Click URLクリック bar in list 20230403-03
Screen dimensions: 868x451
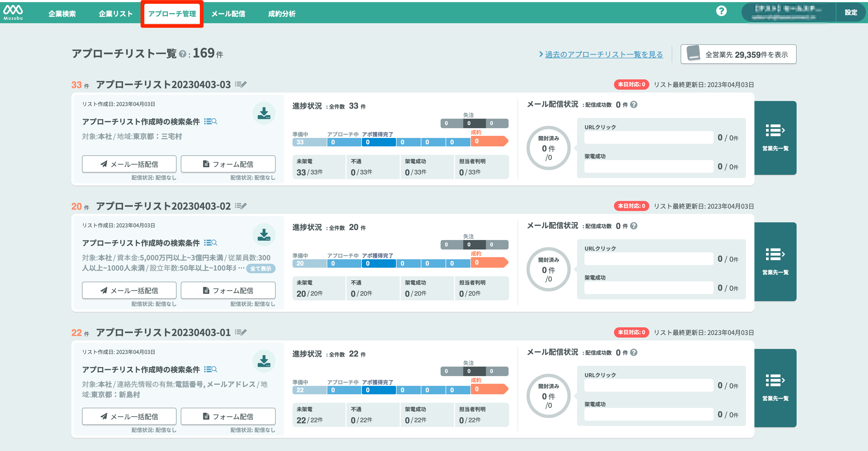pyautogui.click(x=649, y=138)
